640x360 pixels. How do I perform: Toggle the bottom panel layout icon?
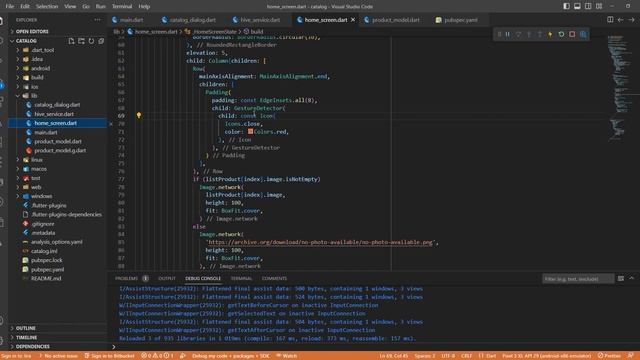[577, 6]
